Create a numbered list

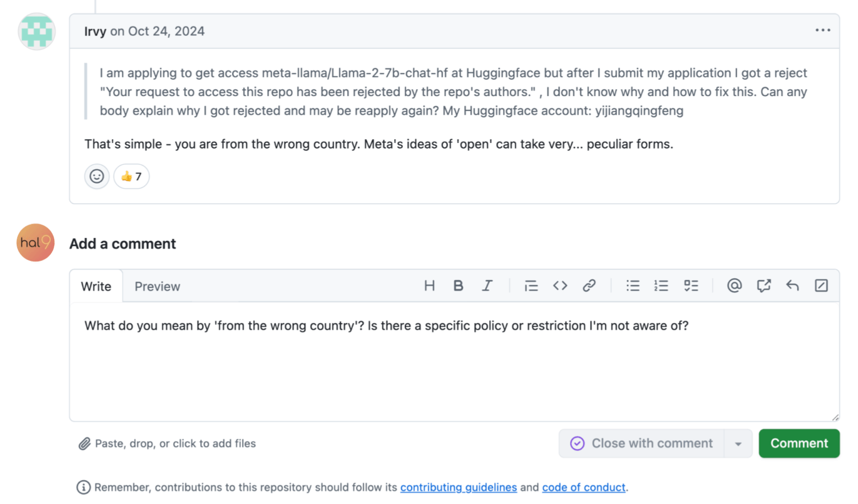[x=661, y=286]
